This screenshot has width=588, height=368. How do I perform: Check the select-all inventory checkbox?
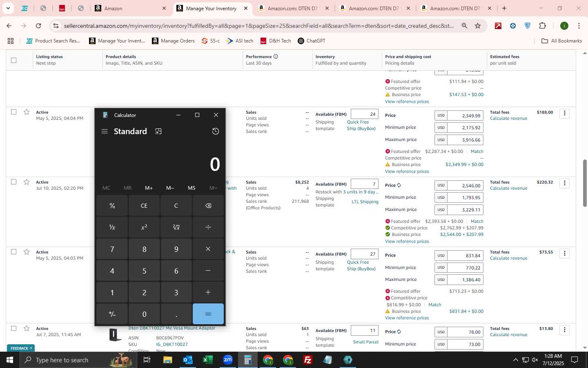pos(13,60)
